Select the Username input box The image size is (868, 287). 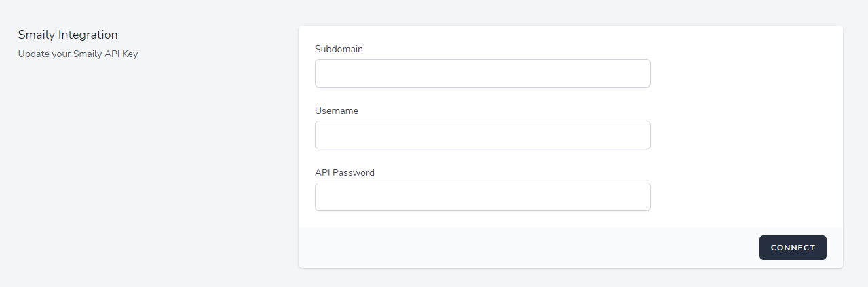(483, 135)
